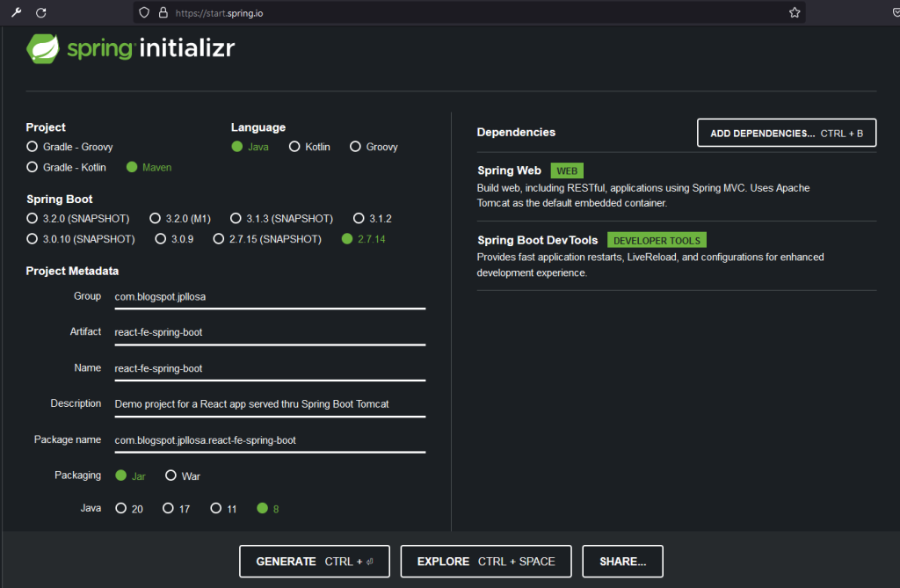Click the Spring Initializr leaf logo

44,48
